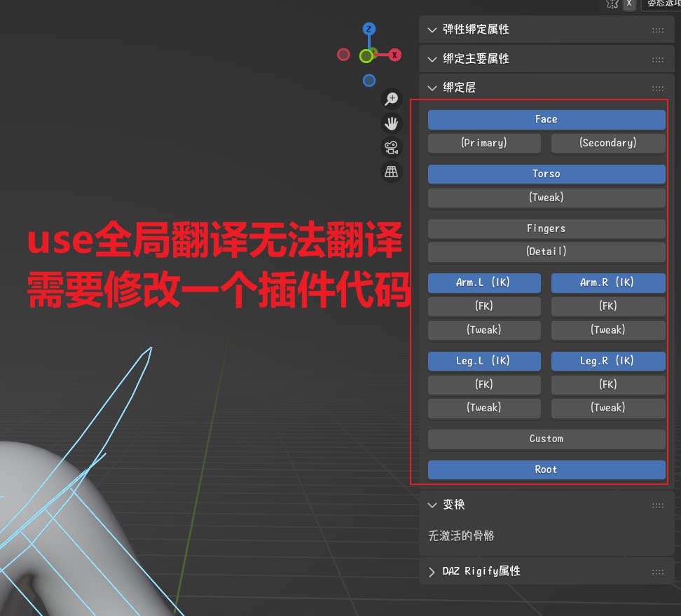Enable the Arm.R (Tweak) layer
The height and width of the screenshot is (616, 681).
pos(608,330)
